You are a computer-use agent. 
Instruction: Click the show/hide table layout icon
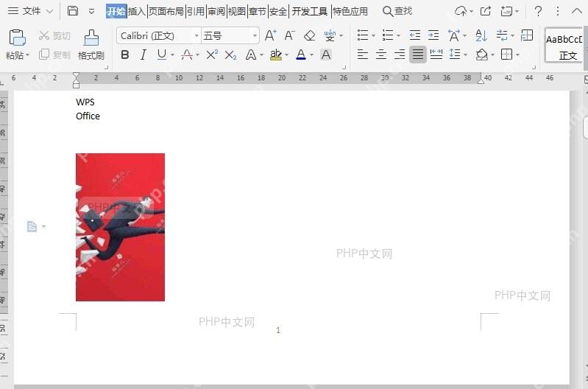[x=527, y=35]
